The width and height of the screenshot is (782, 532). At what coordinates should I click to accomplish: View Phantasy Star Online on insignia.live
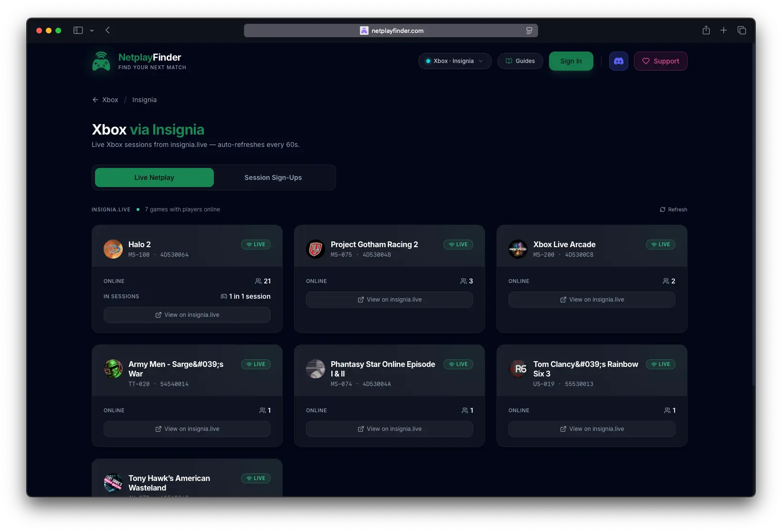[x=390, y=429]
